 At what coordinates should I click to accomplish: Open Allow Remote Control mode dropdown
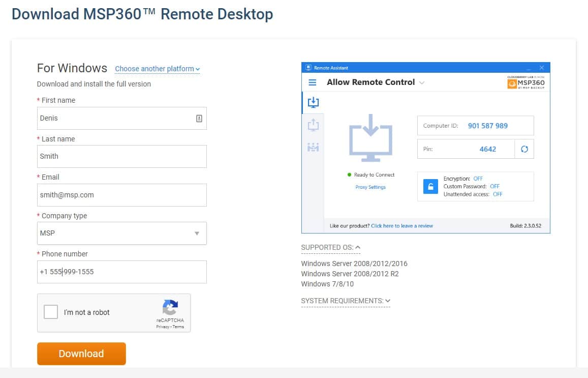point(422,82)
